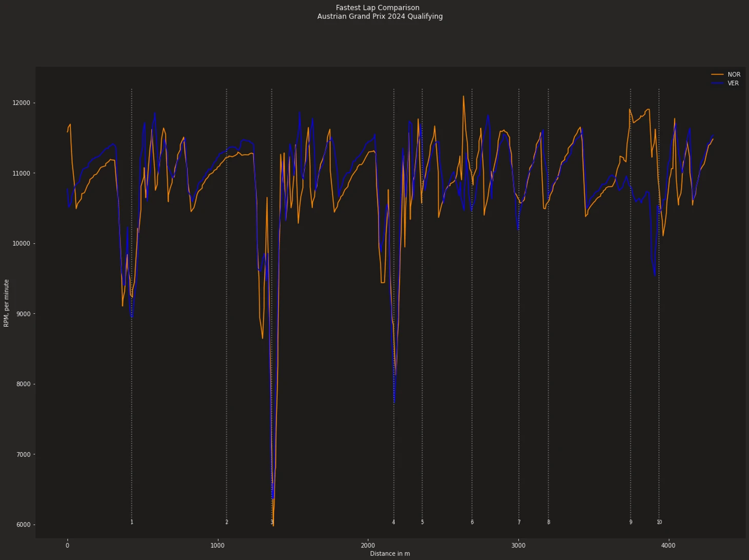Click the 2000 x-axis tick label

click(368, 546)
